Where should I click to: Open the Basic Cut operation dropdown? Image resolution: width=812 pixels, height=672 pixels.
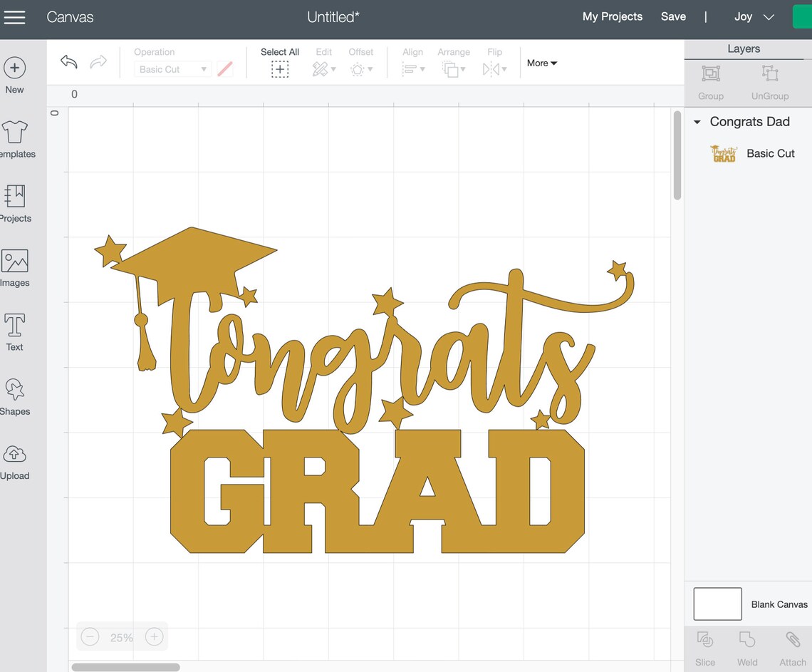(x=172, y=69)
